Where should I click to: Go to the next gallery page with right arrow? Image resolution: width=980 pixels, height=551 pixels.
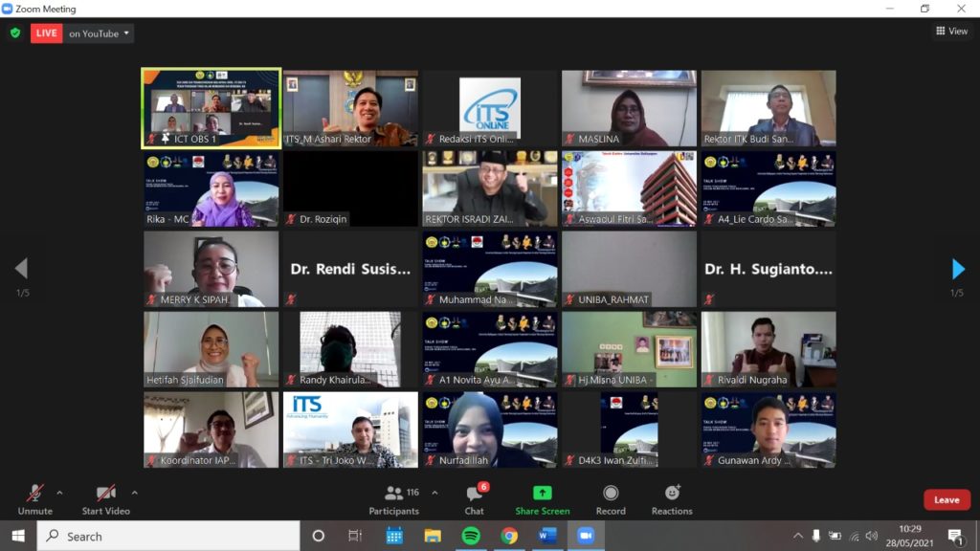tap(957, 268)
